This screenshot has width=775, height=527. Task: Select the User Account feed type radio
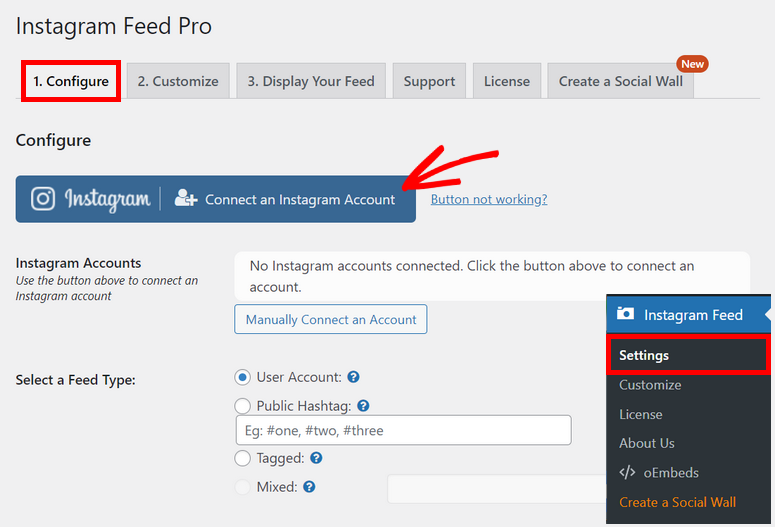pos(242,378)
